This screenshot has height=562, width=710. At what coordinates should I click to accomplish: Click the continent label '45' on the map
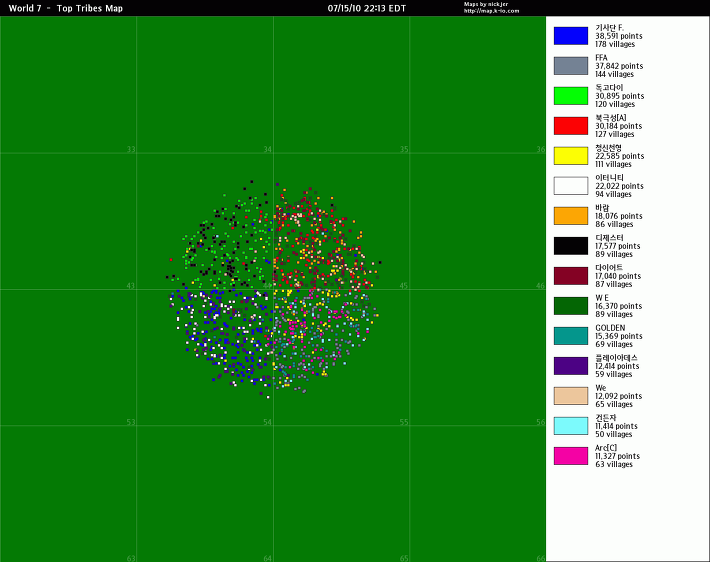(403, 286)
